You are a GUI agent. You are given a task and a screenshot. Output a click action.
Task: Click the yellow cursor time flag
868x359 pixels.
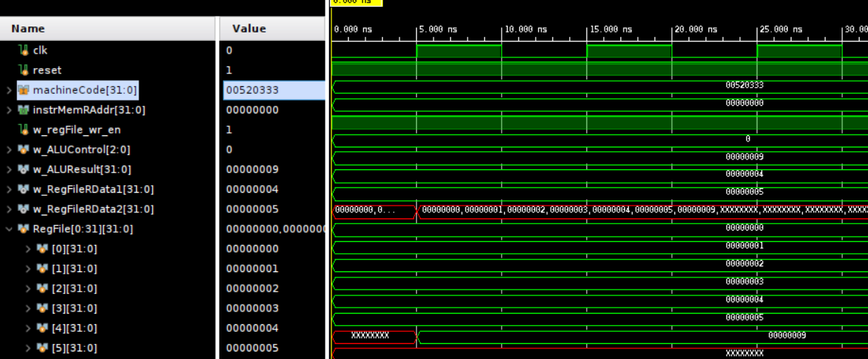pyautogui.click(x=356, y=2)
